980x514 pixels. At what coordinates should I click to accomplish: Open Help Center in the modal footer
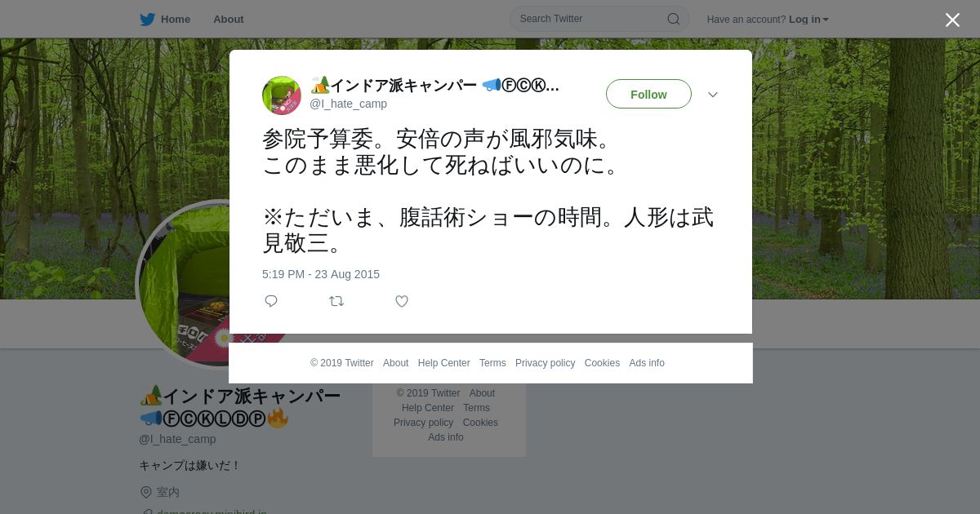coord(443,363)
